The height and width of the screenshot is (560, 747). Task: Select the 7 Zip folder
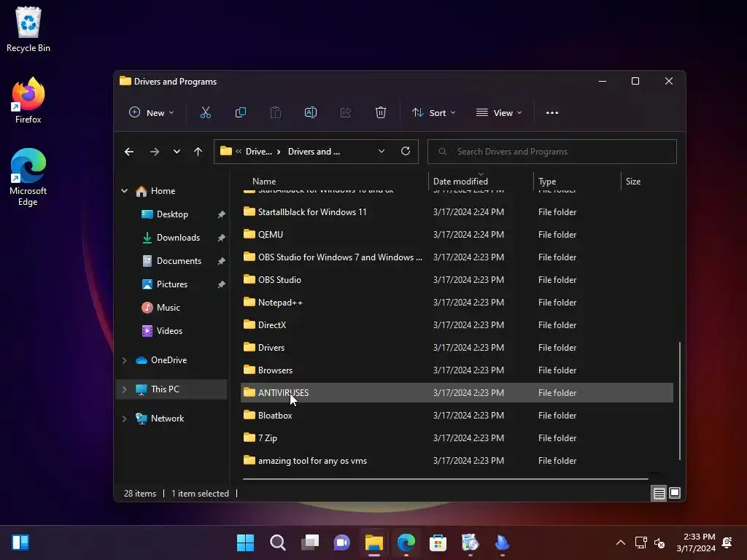(457, 438)
